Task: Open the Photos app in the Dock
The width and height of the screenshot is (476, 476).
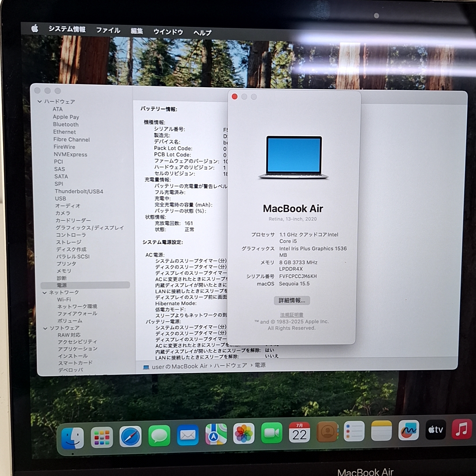Action: (244, 433)
